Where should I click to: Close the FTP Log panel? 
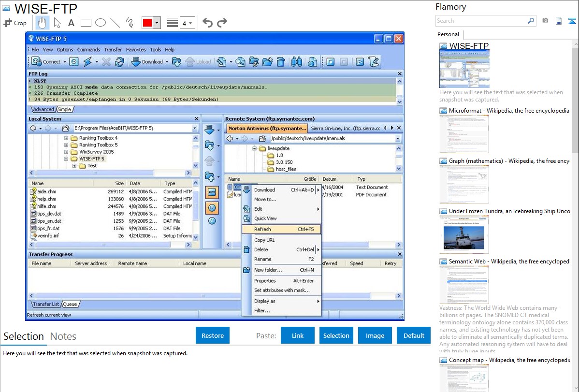[400, 74]
